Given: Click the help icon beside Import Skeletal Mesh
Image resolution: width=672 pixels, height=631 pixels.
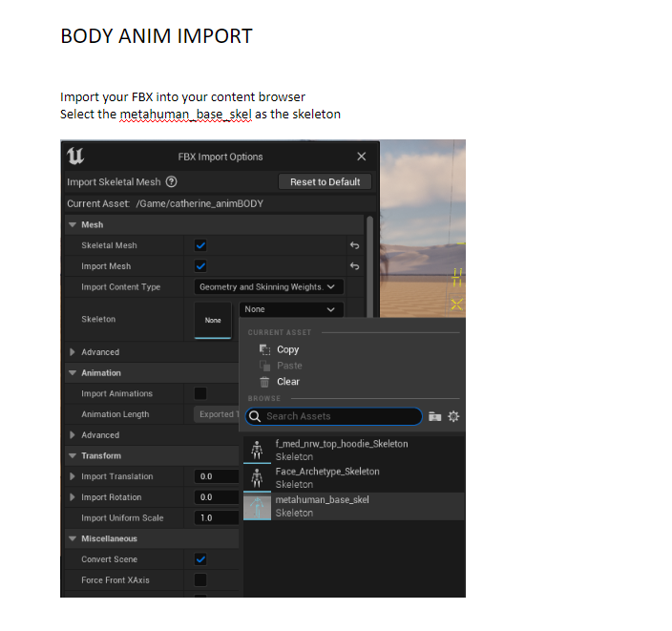Looking at the screenshot, I should 172,181.
